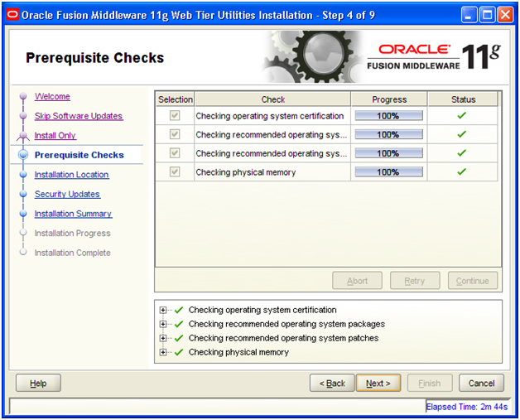This screenshot has width=520, height=420.
Task: Click the Prerequisite Checks current step bullet
Action: tap(23, 155)
